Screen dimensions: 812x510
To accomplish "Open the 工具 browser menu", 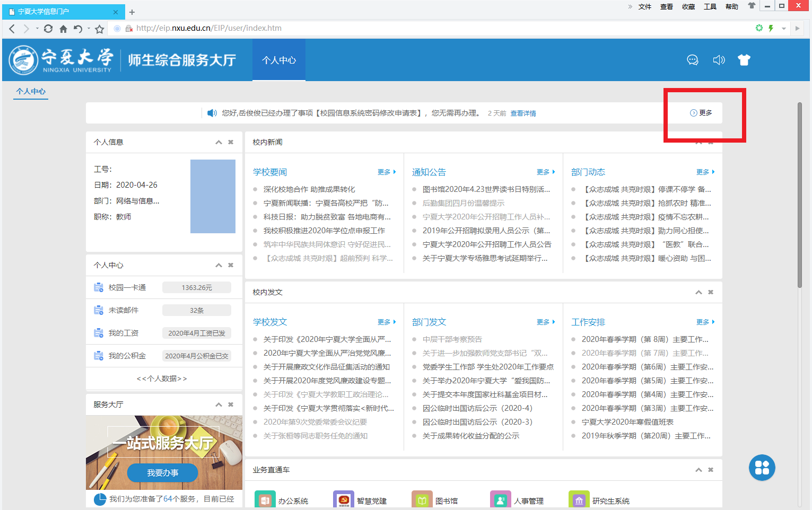I will tap(710, 7).
